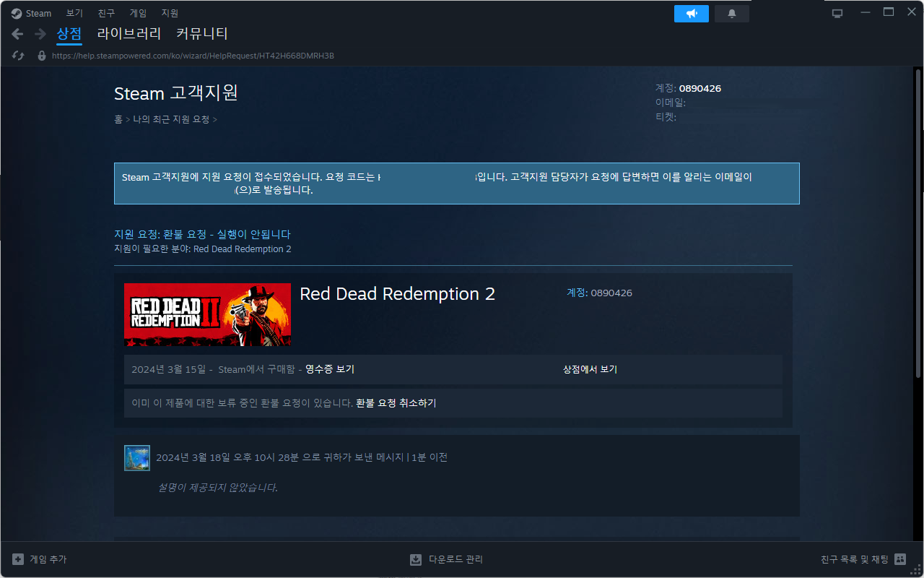
Task: Open the Steam menu
Action: pos(39,13)
